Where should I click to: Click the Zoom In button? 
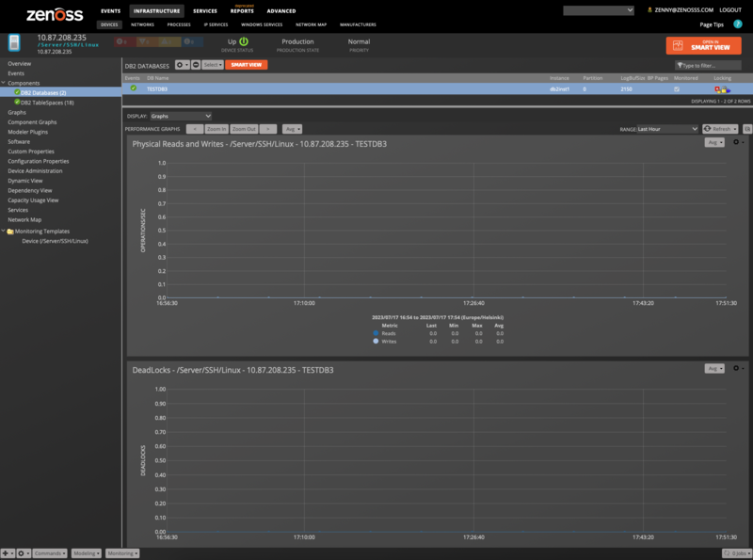[216, 129]
